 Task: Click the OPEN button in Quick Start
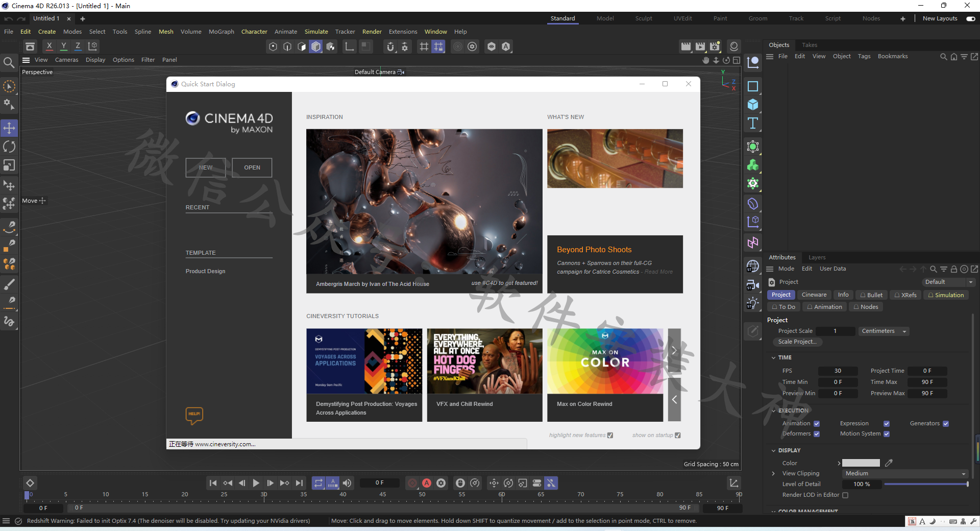tap(252, 167)
